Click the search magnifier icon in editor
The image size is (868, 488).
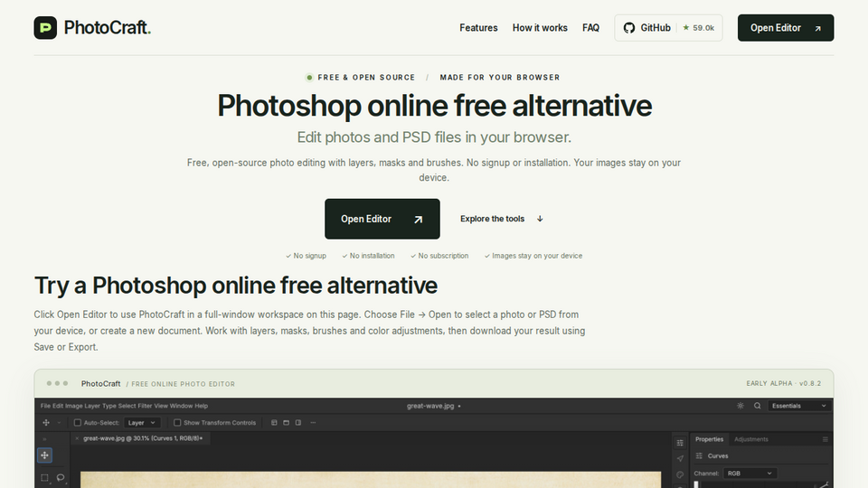[758, 406]
